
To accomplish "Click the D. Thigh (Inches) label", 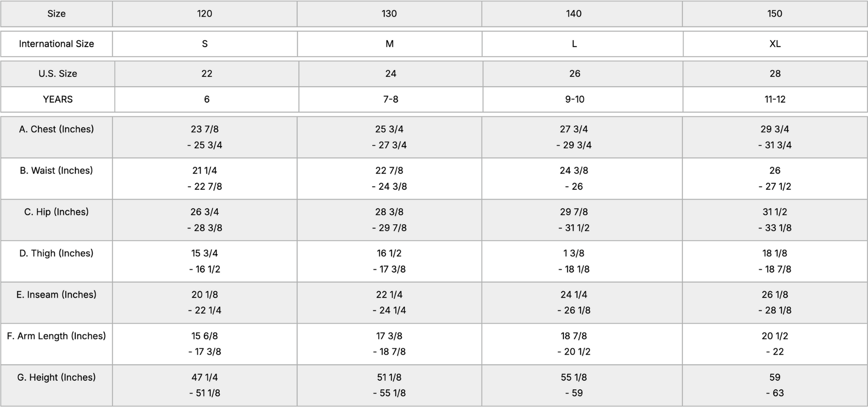I will 57,253.
